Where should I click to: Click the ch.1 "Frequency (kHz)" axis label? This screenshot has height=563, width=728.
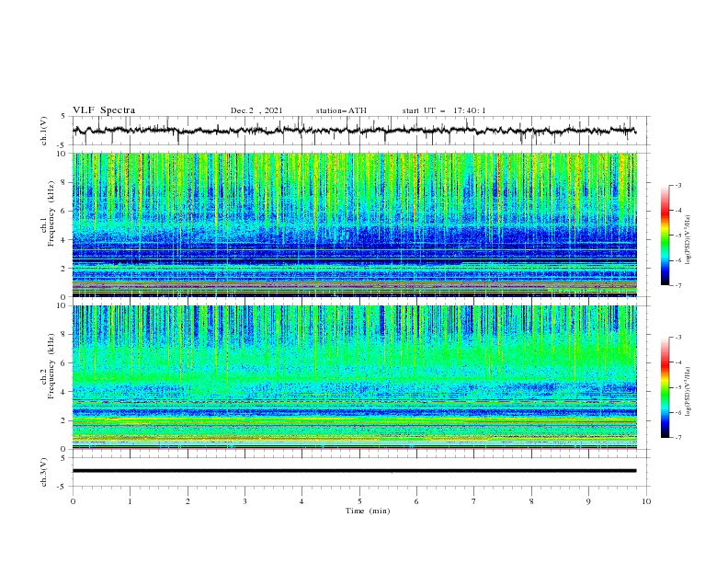(51, 213)
